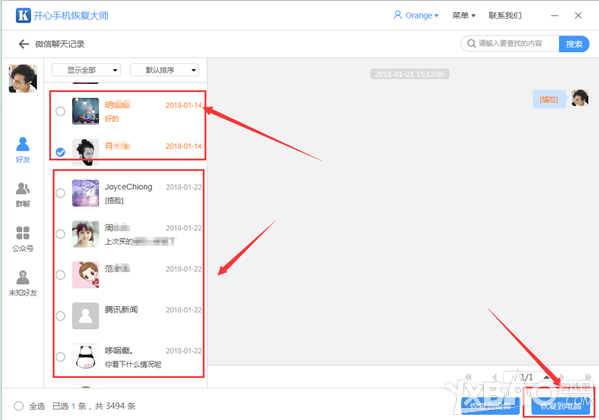This screenshot has width=599, height=420.
Task: Click the avatar of contact 肖
Action: [86, 152]
